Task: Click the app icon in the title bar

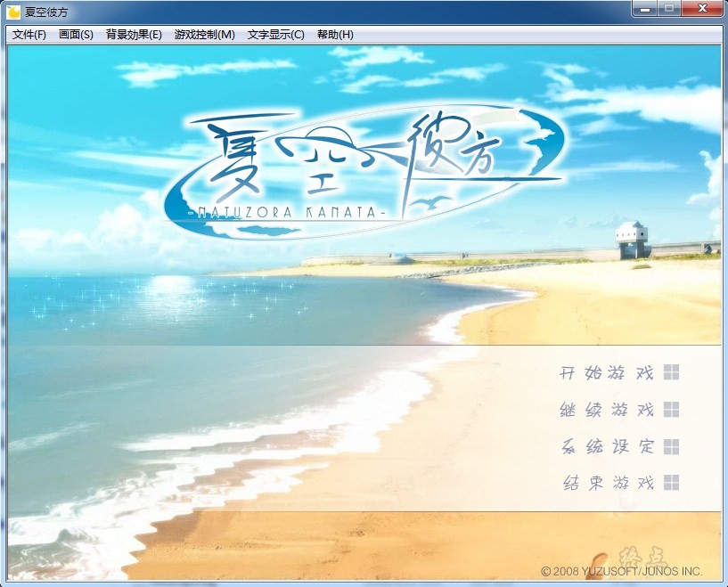Action: coord(13,12)
